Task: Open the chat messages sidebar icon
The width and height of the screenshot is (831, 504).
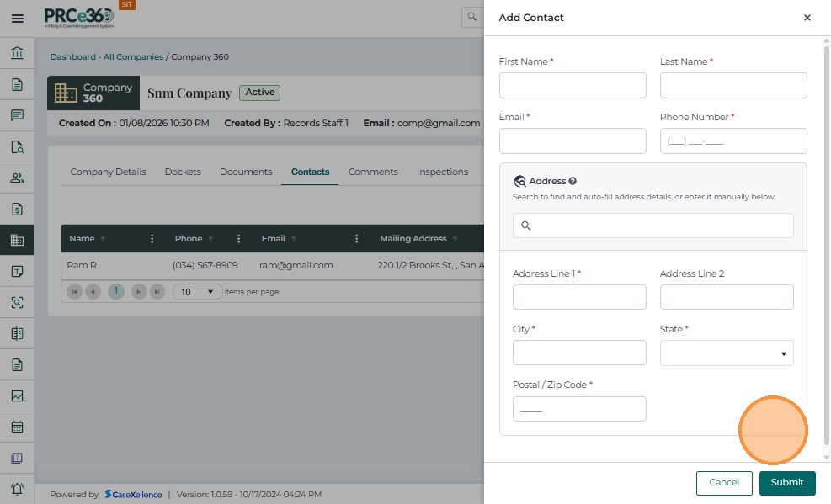Action: (x=17, y=116)
